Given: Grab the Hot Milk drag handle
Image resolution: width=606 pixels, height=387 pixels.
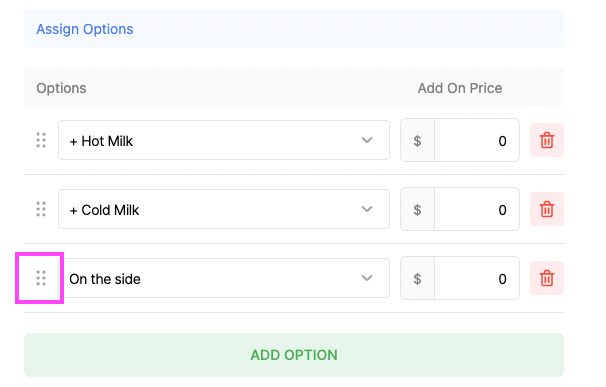Looking at the screenshot, I should coord(41,140).
